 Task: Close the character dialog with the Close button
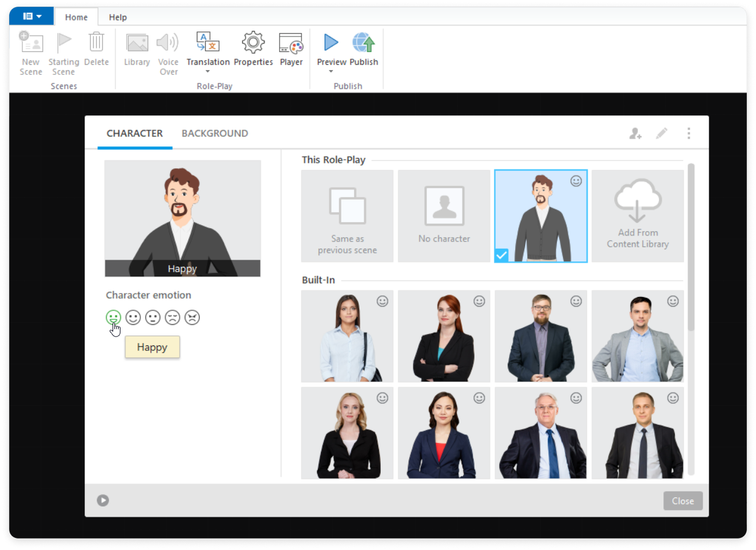click(x=683, y=501)
